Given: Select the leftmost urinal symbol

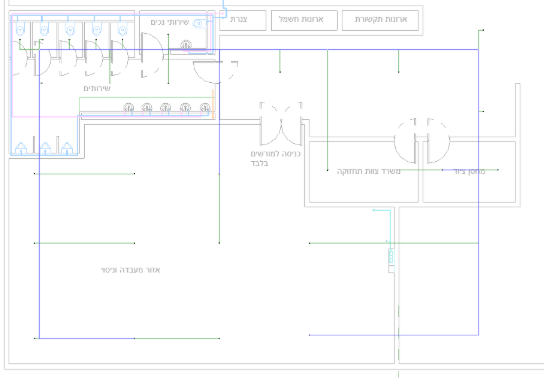Looking at the screenshot, I should tap(21, 148).
